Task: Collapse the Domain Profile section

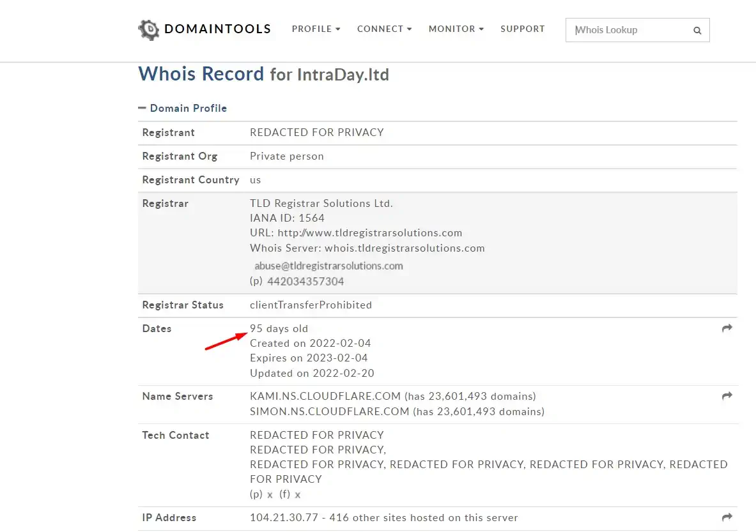Action: (182, 108)
